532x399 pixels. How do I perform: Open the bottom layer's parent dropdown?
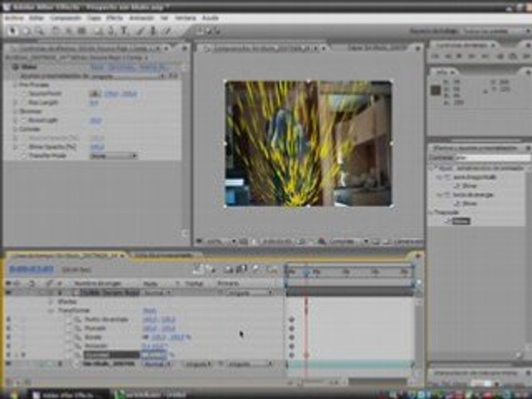coord(250,364)
